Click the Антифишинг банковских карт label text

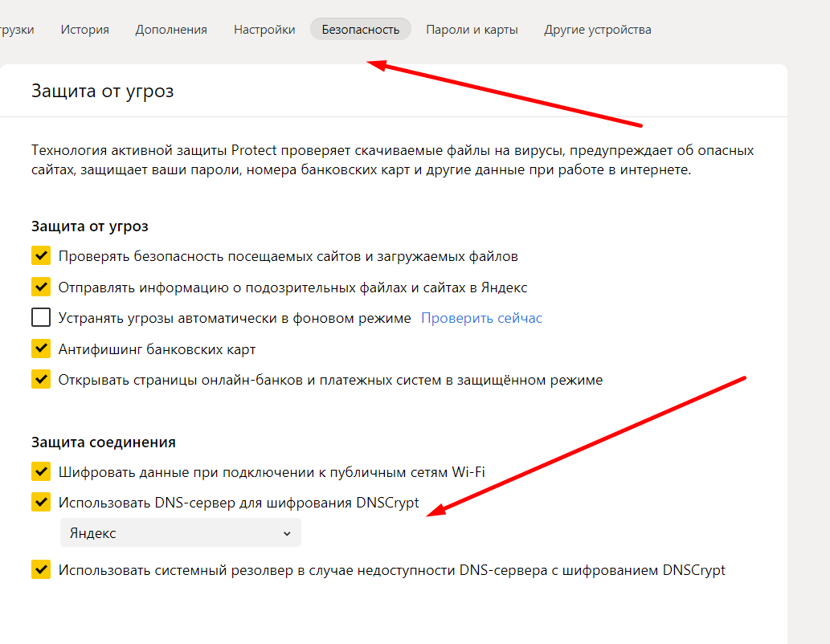[157, 349]
